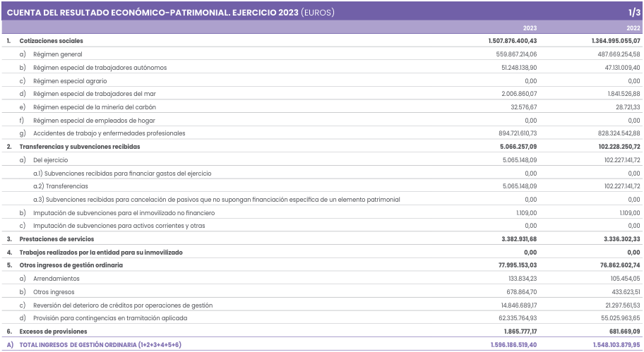Click the value 559.867.214,06
This screenshot has width=644, height=352.
tap(516, 54)
